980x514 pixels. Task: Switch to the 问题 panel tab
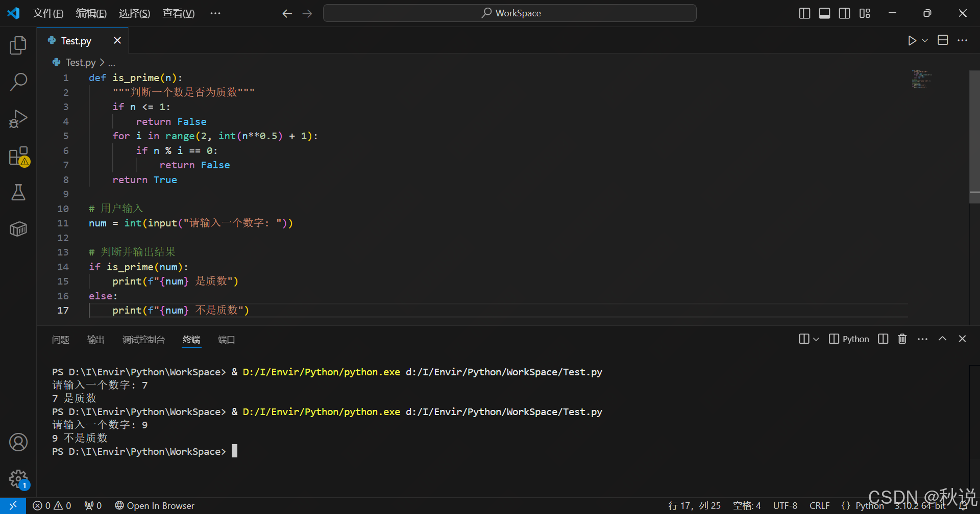(x=60, y=340)
